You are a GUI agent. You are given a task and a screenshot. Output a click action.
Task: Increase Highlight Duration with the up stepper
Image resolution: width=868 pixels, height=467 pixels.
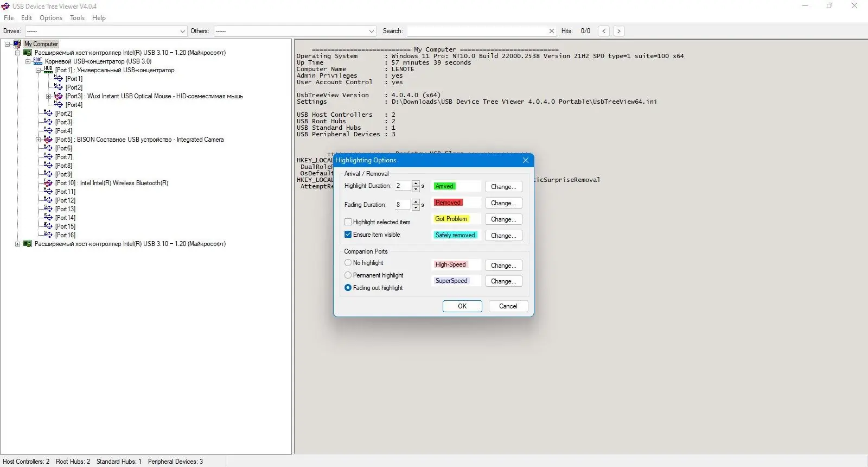(416, 183)
